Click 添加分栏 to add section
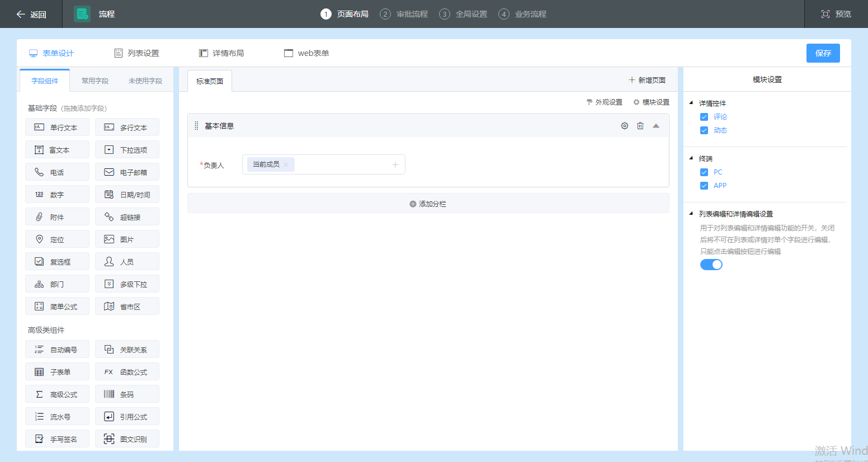The image size is (868, 462). 428,204
